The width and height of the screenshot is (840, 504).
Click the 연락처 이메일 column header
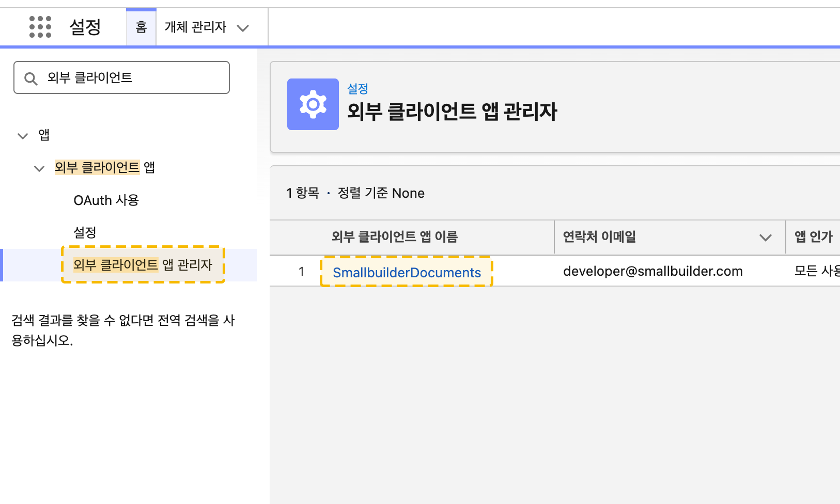599,237
